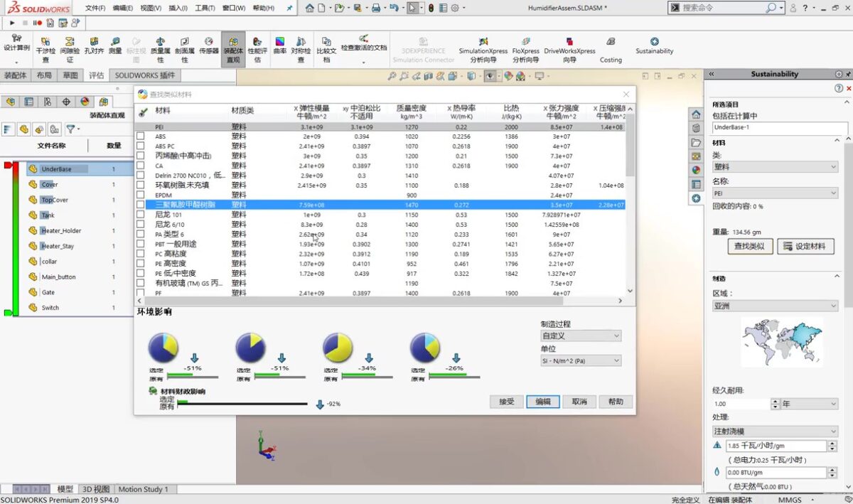The width and height of the screenshot is (853, 504).
Task: Click the 接受 accept button
Action: [506, 402]
